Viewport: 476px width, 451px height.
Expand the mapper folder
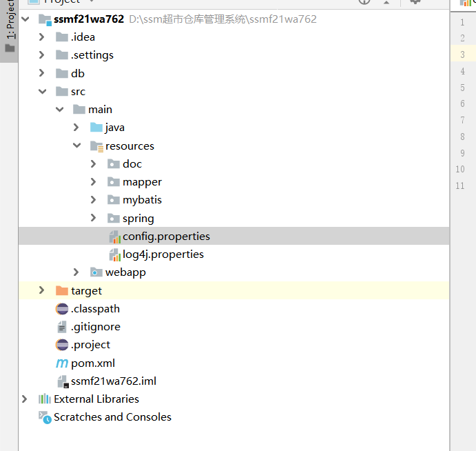[x=94, y=182]
